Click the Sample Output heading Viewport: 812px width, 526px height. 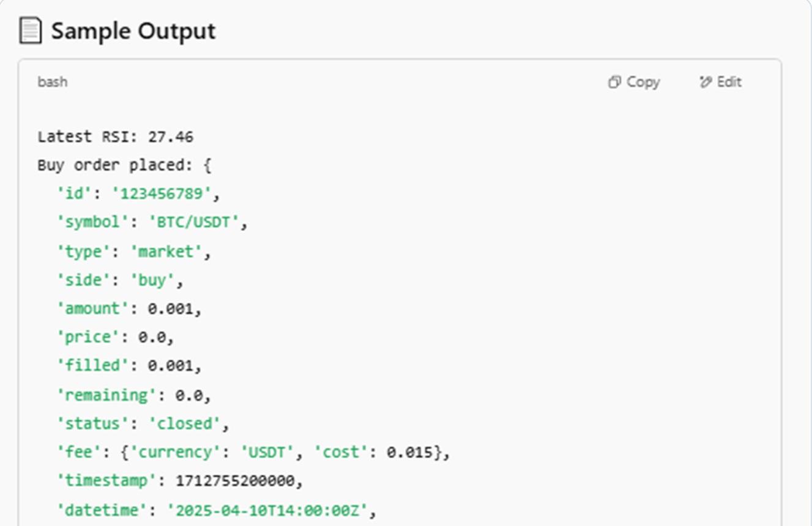click(133, 31)
